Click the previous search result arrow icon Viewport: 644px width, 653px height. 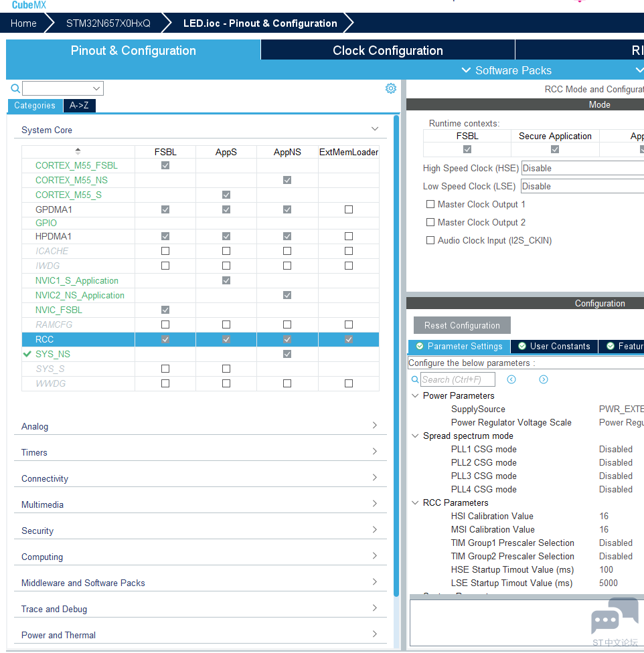(x=511, y=379)
